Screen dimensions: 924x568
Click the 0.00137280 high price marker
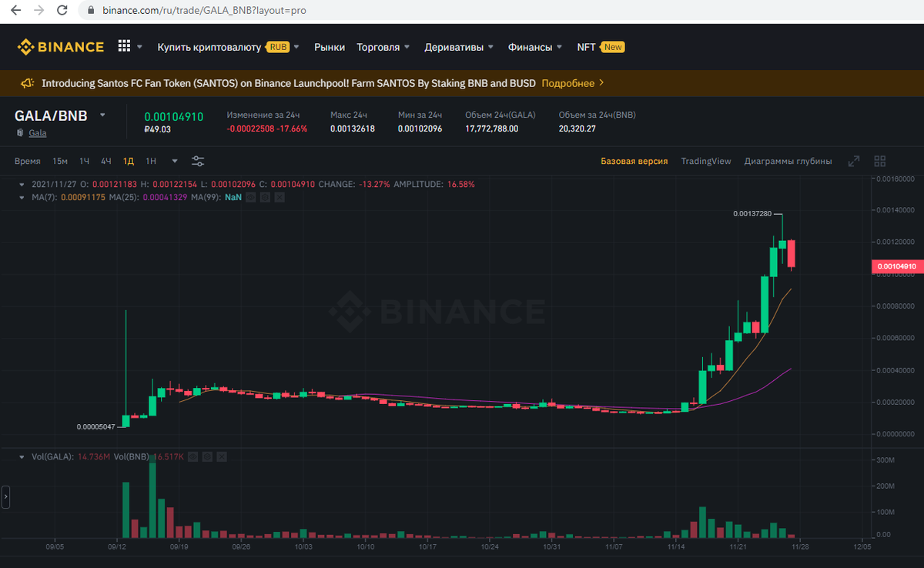752,213
